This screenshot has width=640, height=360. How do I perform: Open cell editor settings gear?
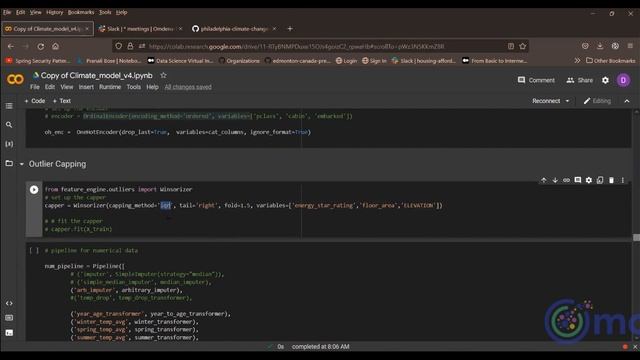[x=589, y=180]
